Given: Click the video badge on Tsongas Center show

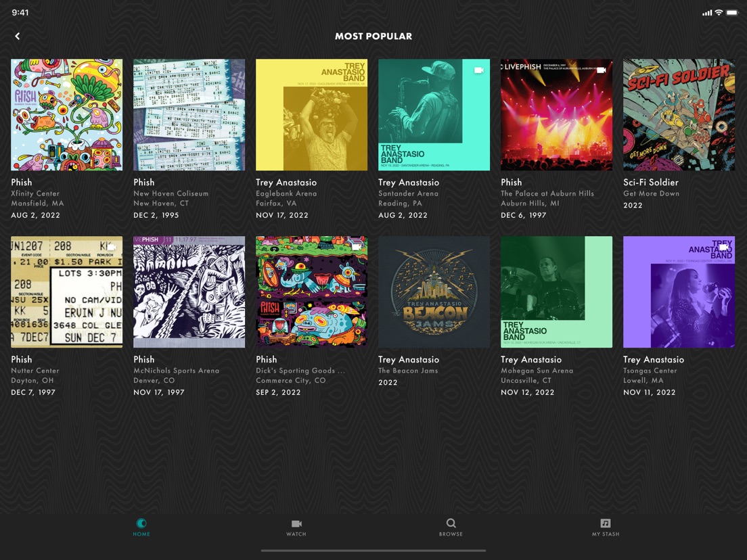Looking at the screenshot, I should coord(723,246).
